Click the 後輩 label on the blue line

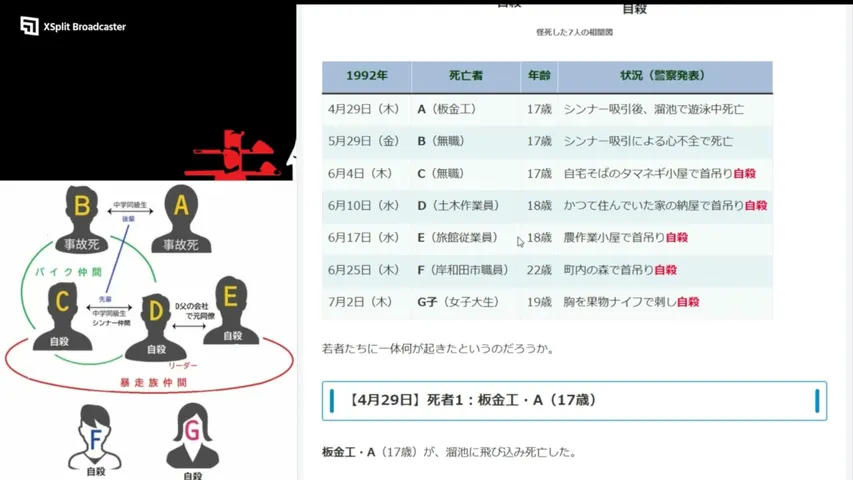pyautogui.click(x=128, y=219)
